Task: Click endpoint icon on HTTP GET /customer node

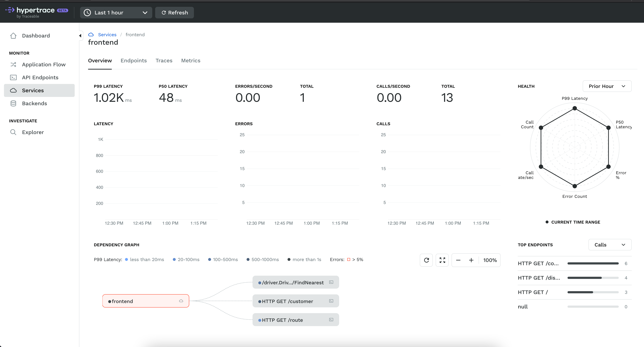Action: coord(331,301)
